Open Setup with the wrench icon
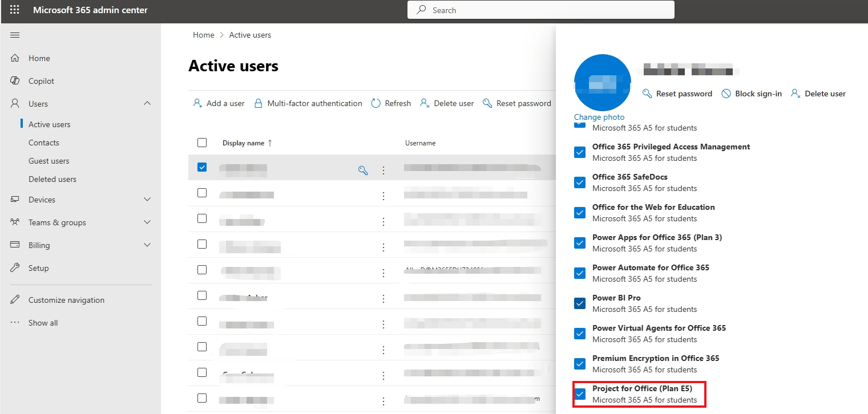This screenshot has width=868, height=414. click(x=38, y=268)
